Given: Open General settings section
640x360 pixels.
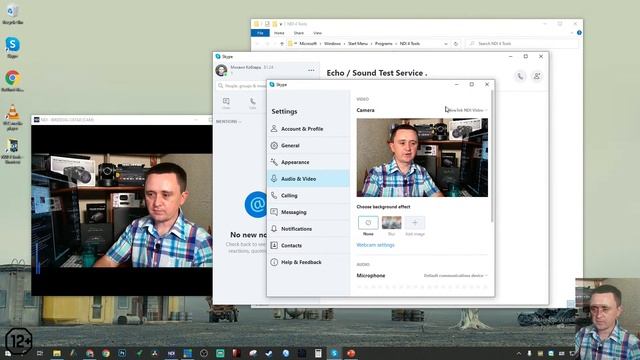Looking at the screenshot, I should point(308,145).
